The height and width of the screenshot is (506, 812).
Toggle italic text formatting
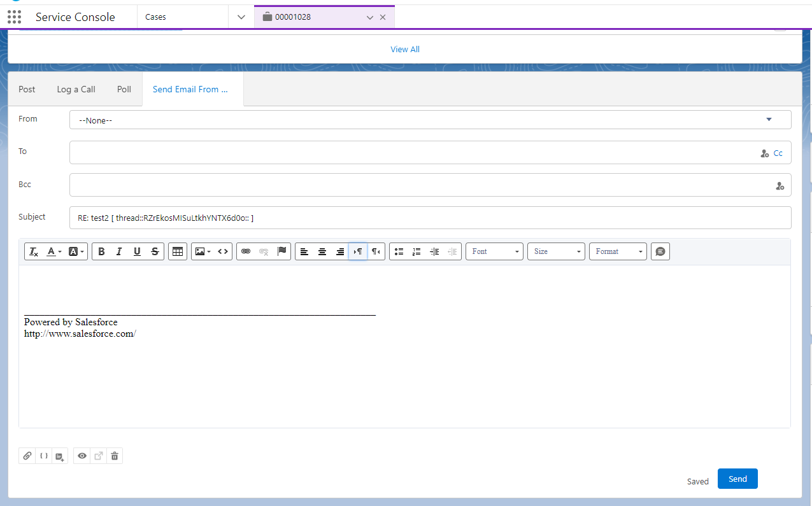coord(119,251)
